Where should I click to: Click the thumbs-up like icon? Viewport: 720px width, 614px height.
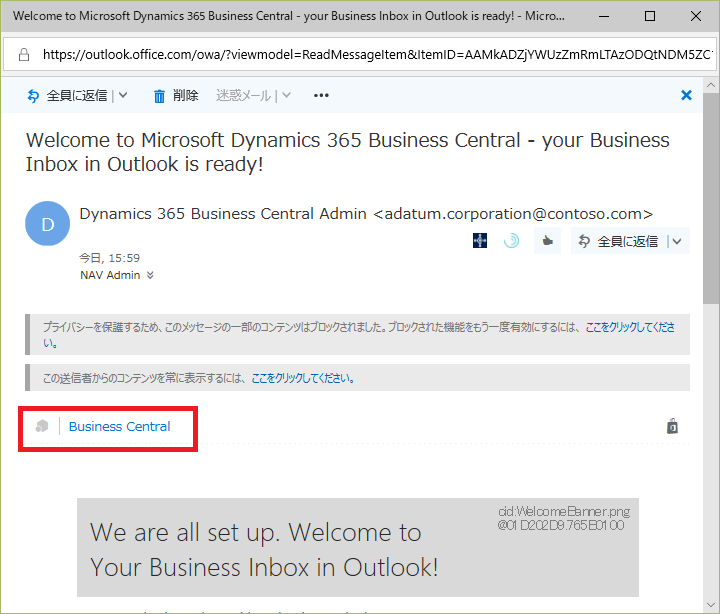coord(547,241)
